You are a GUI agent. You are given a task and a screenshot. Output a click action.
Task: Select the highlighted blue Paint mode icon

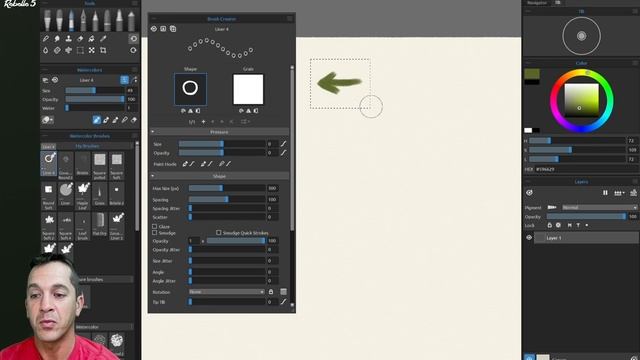pos(96,120)
